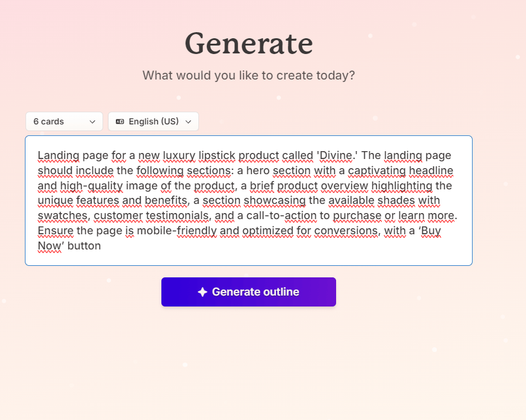Click the language icon left of English (US)
The width and height of the screenshot is (526, 420).
(x=120, y=121)
